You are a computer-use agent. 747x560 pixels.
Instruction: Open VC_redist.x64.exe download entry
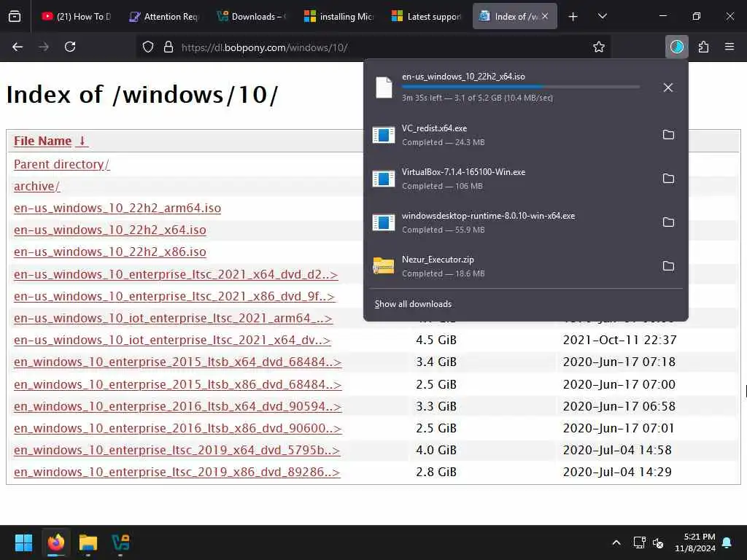pos(510,135)
